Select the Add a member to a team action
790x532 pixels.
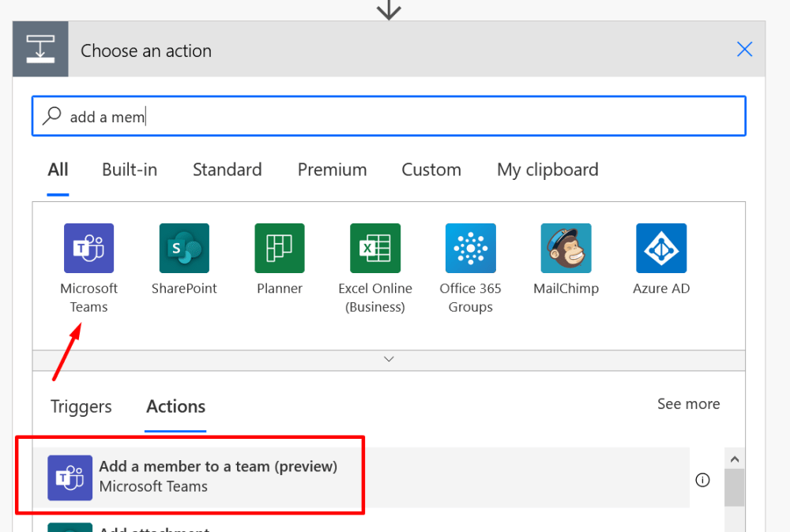click(217, 476)
